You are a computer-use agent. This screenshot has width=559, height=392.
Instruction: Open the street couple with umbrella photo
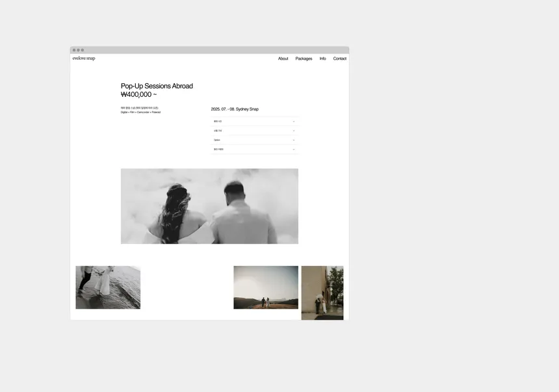(x=322, y=293)
